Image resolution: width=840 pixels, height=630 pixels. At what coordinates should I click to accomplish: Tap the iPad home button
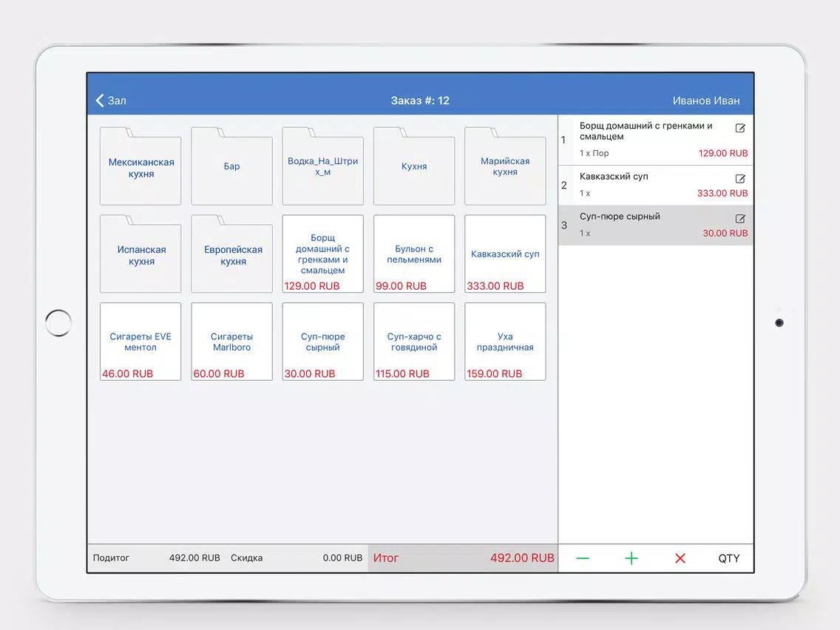coord(58,323)
